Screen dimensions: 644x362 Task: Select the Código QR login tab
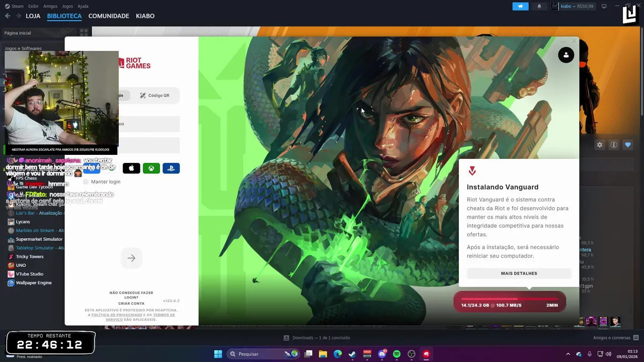tap(154, 96)
